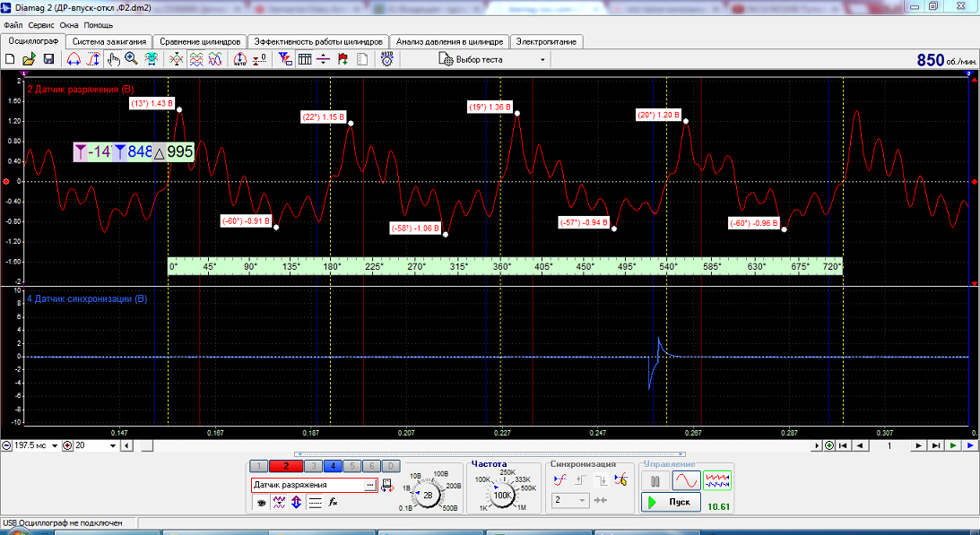Click the purple signal filter icon
980x535 pixels.
(279, 503)
